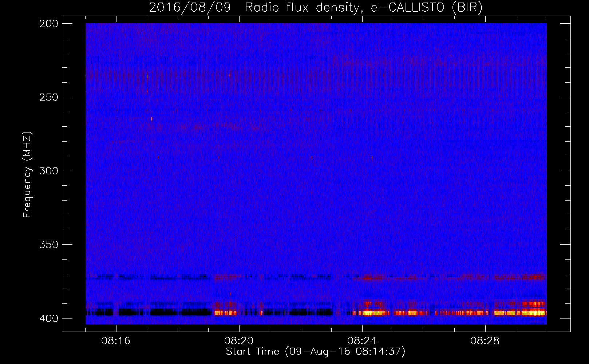
Task: Click the 08:28 time tick label
Action: point(485,341)
